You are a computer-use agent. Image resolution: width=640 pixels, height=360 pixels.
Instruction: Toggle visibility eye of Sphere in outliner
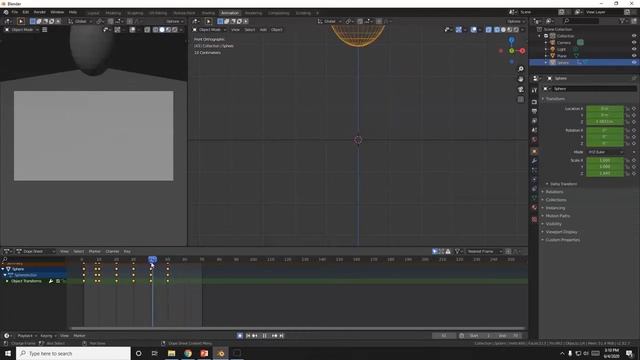(x=634, y=62)
